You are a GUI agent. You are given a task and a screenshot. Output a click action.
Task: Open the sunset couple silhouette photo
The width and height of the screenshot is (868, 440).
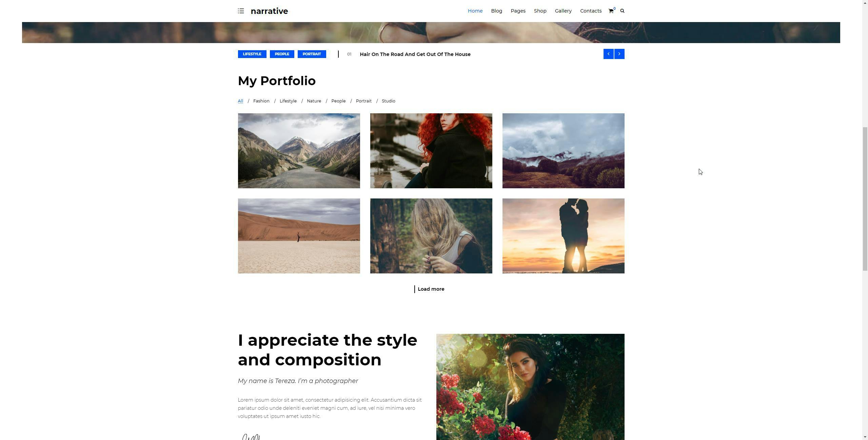coord(563,236)
